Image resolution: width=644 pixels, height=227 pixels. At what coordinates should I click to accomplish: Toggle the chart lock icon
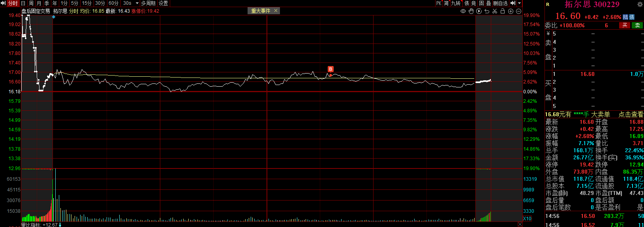coord(503,11)
